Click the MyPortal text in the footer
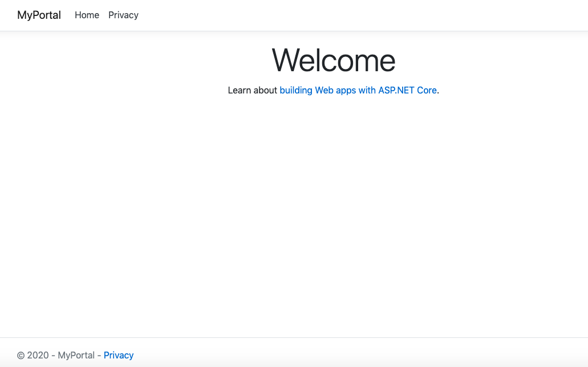 click(x=76, y=355)
